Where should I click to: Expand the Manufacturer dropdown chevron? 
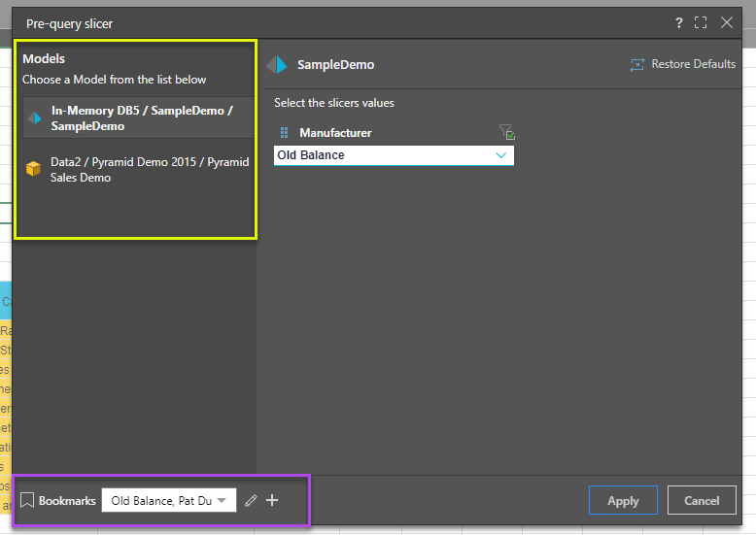click(501, 155)
